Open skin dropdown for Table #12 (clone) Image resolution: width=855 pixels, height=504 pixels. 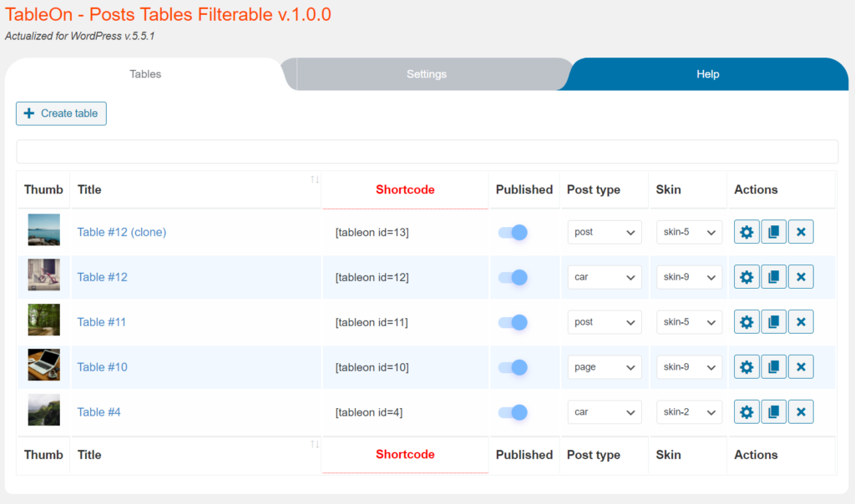(689, 232)
